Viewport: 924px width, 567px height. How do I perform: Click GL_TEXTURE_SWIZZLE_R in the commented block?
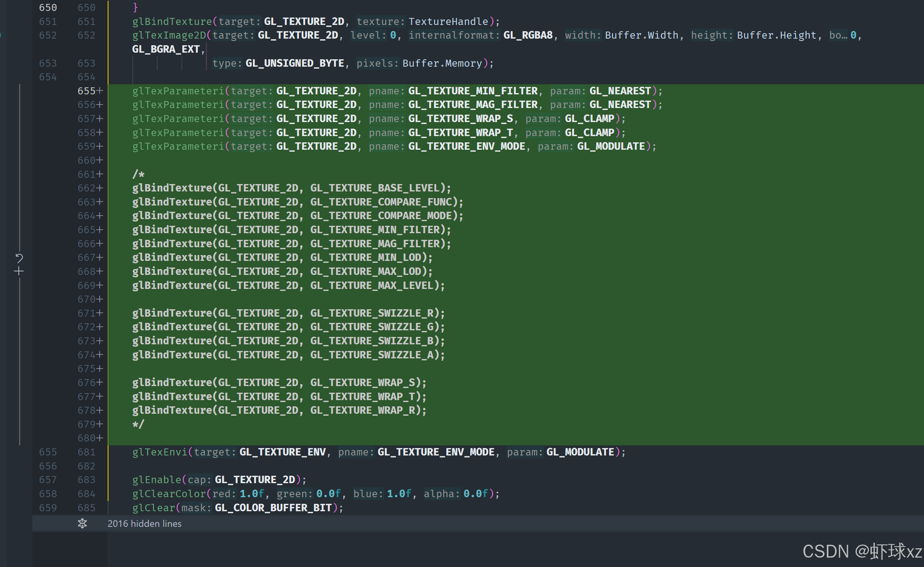pos(372,313)
